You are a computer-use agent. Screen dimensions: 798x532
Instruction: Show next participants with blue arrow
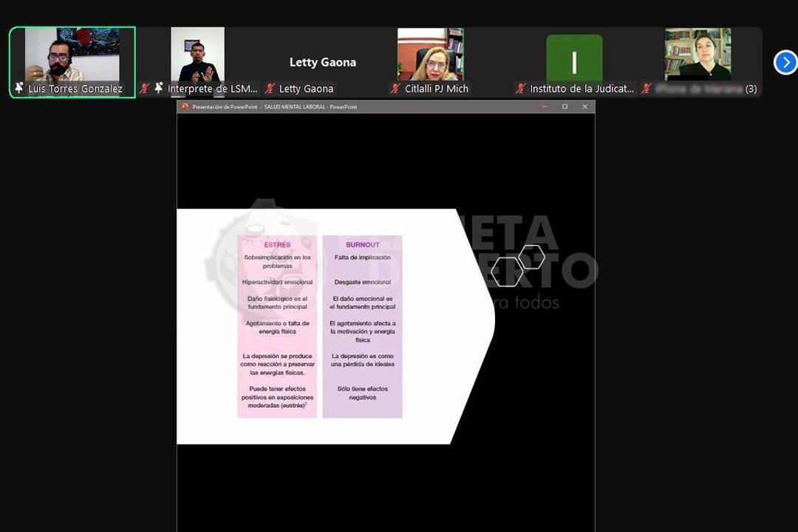pyautogui.click(x=785, y=63)
